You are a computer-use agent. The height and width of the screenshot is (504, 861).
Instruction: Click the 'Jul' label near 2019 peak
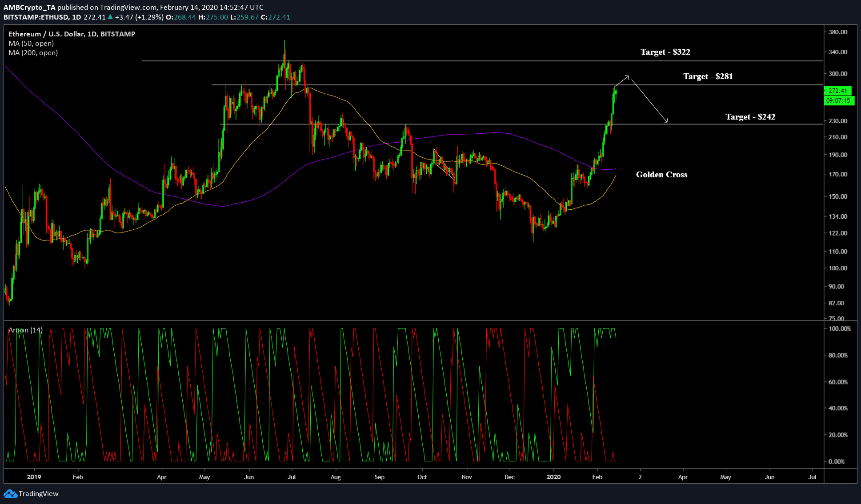[292, 477]
